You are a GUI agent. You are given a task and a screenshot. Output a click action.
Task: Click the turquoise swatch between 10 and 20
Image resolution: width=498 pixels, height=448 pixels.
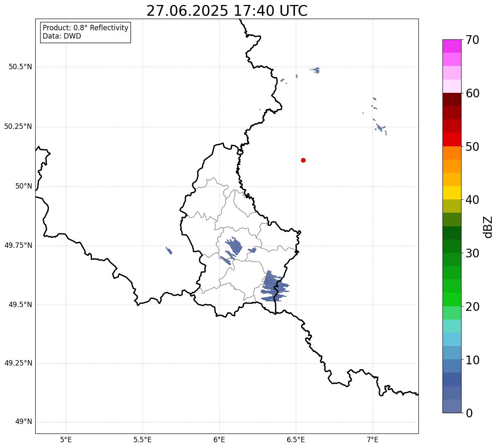point(452,326)
